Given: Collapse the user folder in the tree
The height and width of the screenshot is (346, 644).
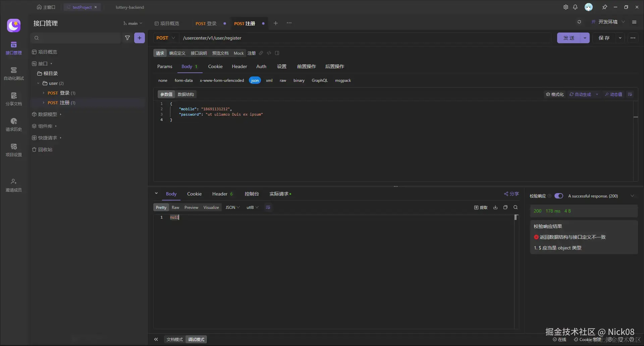Looking at the screenshot, I should [x=38, y=83].
